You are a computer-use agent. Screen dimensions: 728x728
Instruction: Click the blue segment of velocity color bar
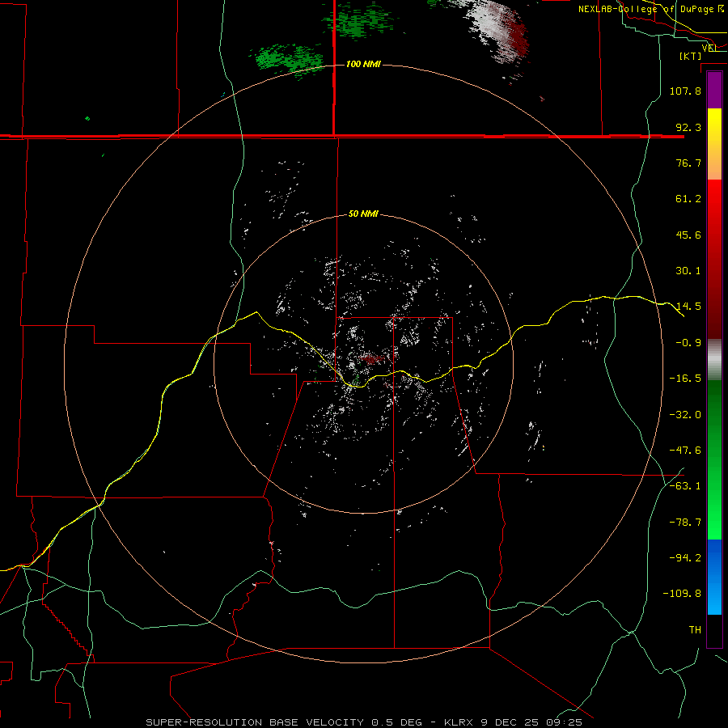click(x=714, y=577)
